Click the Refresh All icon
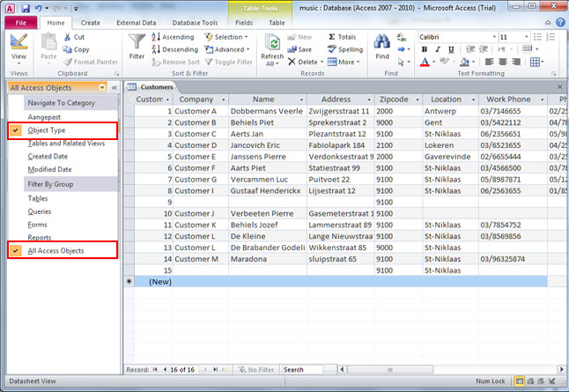The image size is (569, 392). click(x=272, y=42)
